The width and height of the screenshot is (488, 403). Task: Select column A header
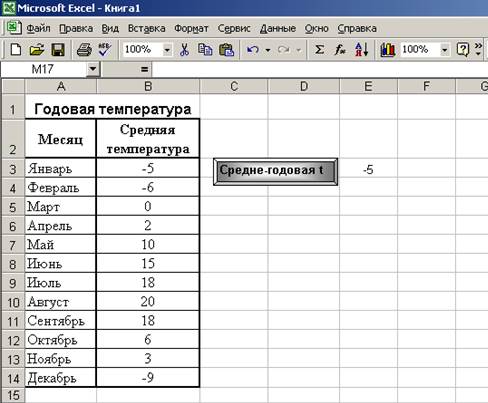pyautogui.click(x=61, y=87)
